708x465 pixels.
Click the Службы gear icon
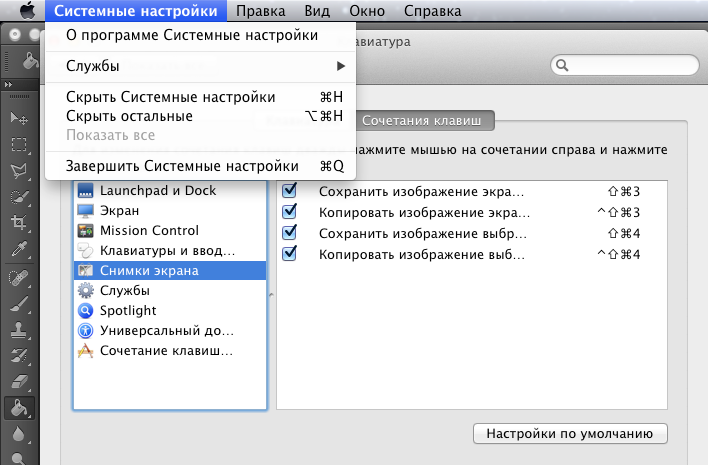click(85, 290)
